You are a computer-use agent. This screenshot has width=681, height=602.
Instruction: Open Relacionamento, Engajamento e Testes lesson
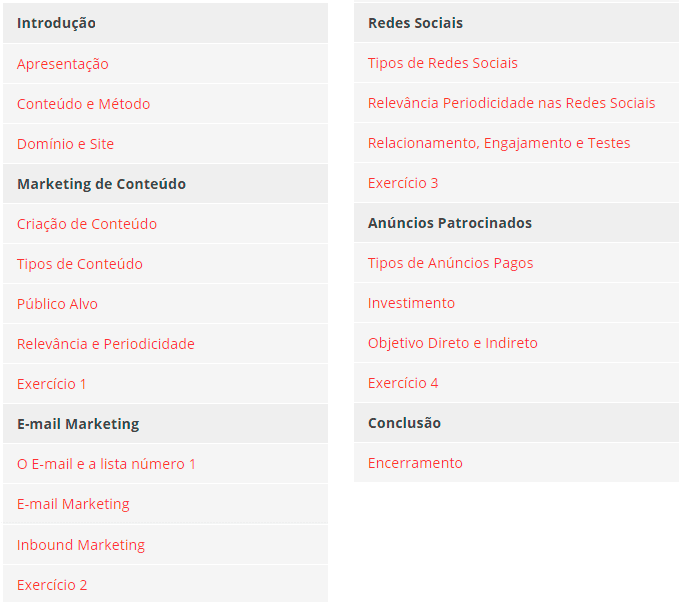(499, 143)
